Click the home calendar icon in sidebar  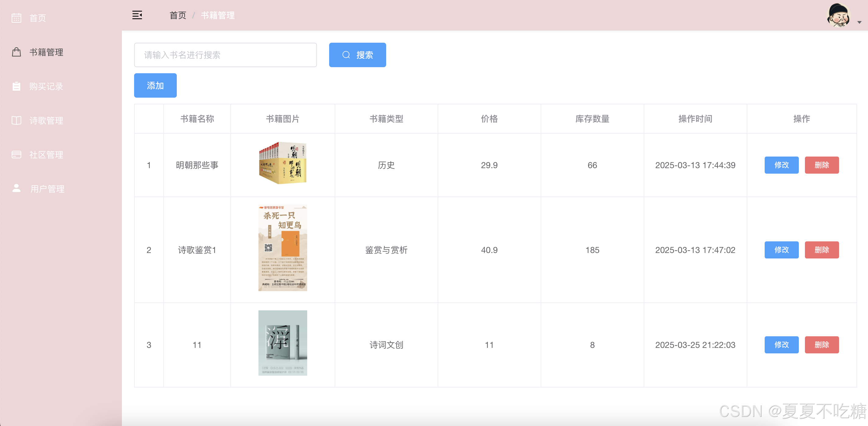[x=16, y=18]
